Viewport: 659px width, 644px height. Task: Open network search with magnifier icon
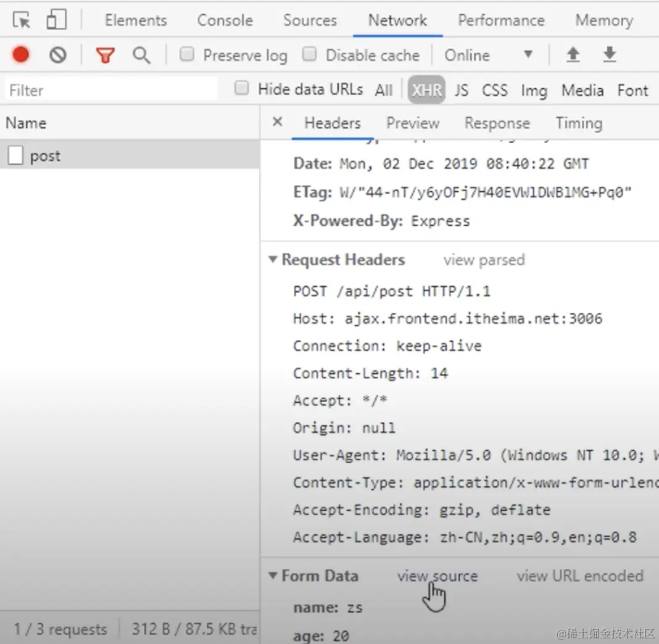click(x=141, y=55)
